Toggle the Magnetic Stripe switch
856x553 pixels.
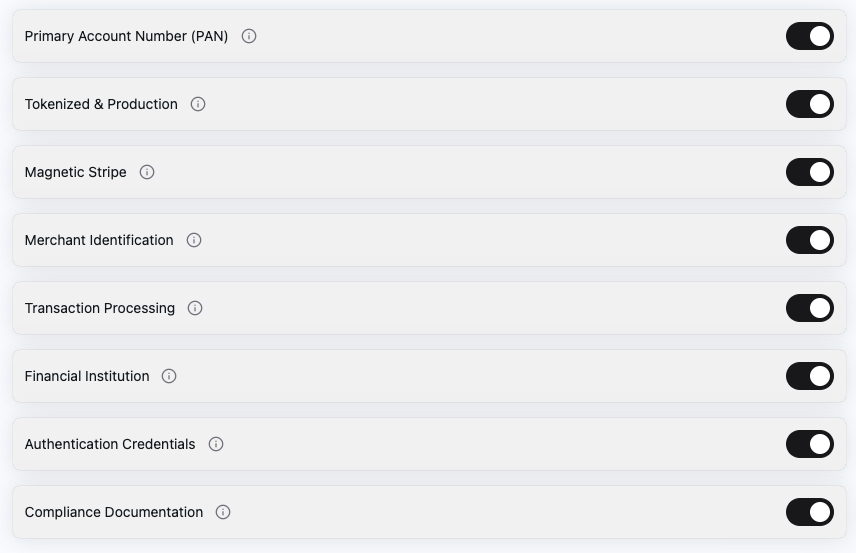coord(809,172)
